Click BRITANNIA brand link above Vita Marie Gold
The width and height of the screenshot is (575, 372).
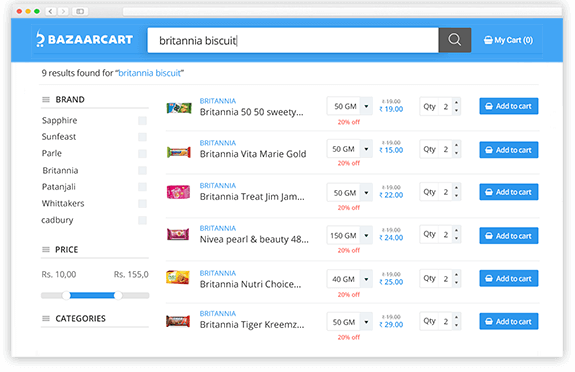pos(218,143)
